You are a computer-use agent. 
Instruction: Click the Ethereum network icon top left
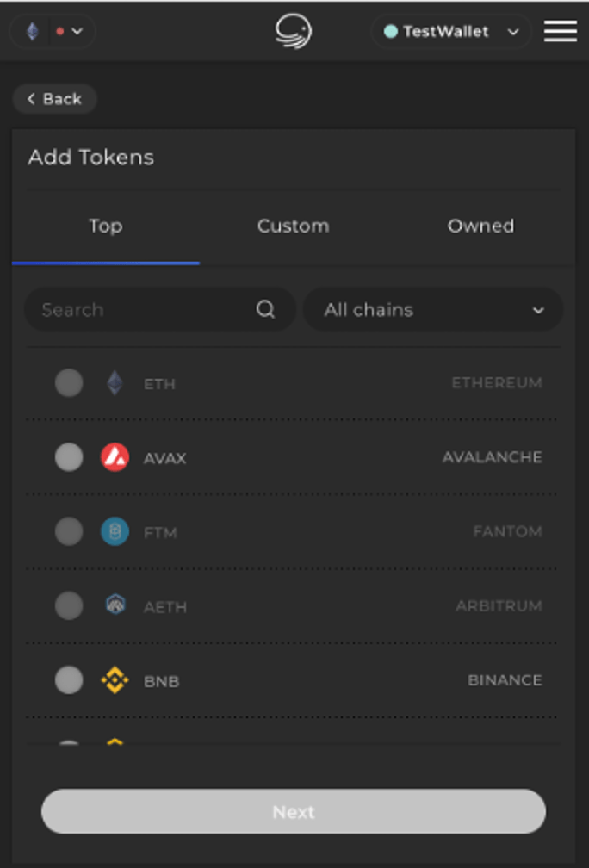[32, 31]
